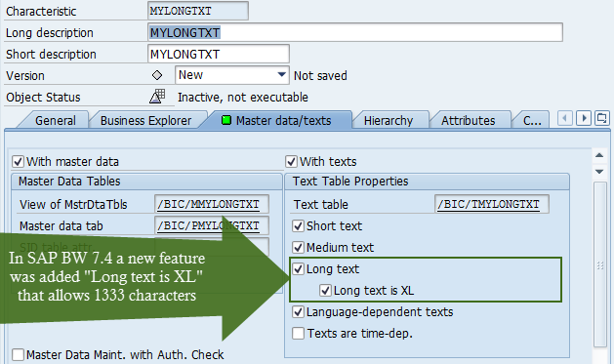Viewport: 614px width, 364px height.
Task: Click the tab strip right arrow
Action: 584,118
